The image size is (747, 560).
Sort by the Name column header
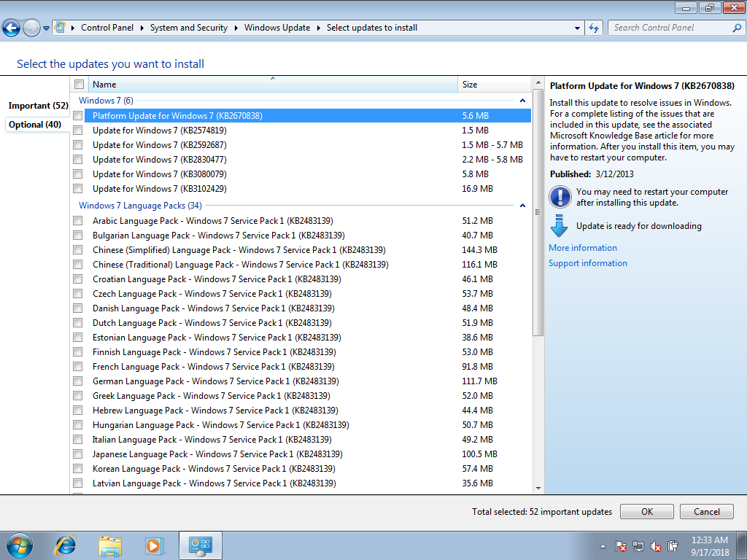click(273, 85)
